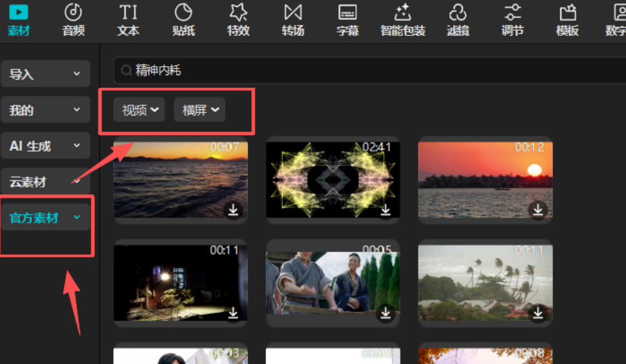Open the 贴纸 (Stickers) panel icon
This screenshot has width=626, height=364.
[x=184, y=12]
